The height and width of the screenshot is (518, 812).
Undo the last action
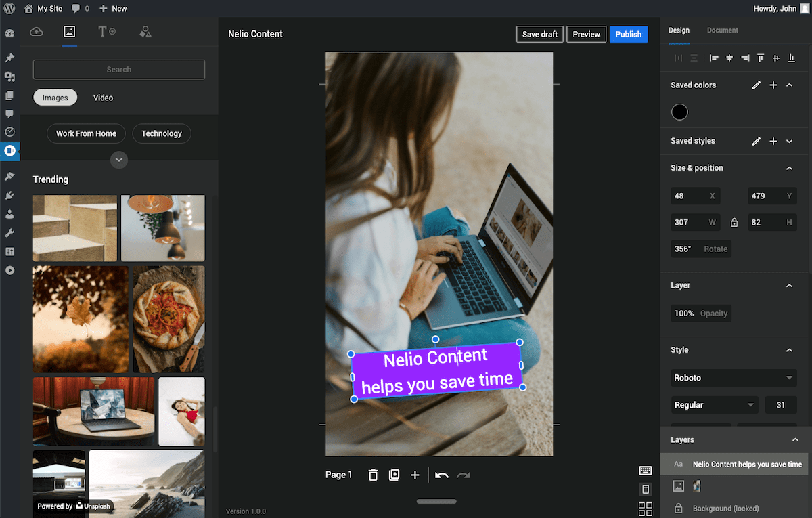click(x=441, y=475)
